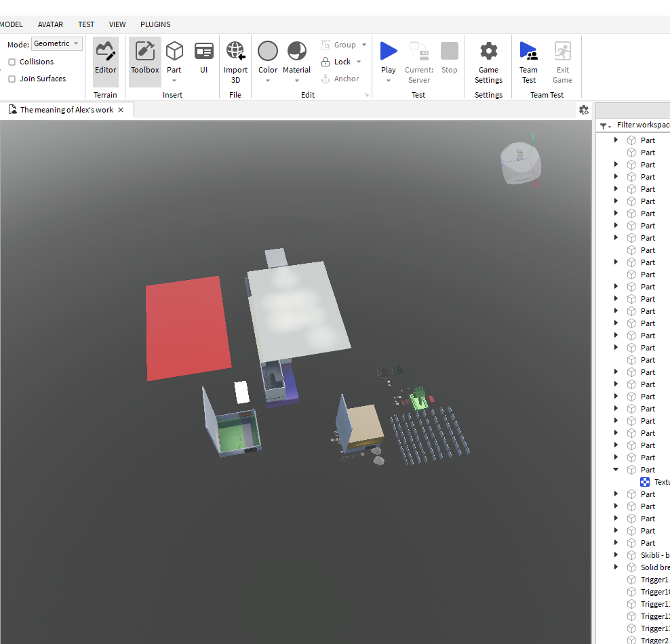
Task: Open the Material dropdown arrow
Action: (296, 81)
